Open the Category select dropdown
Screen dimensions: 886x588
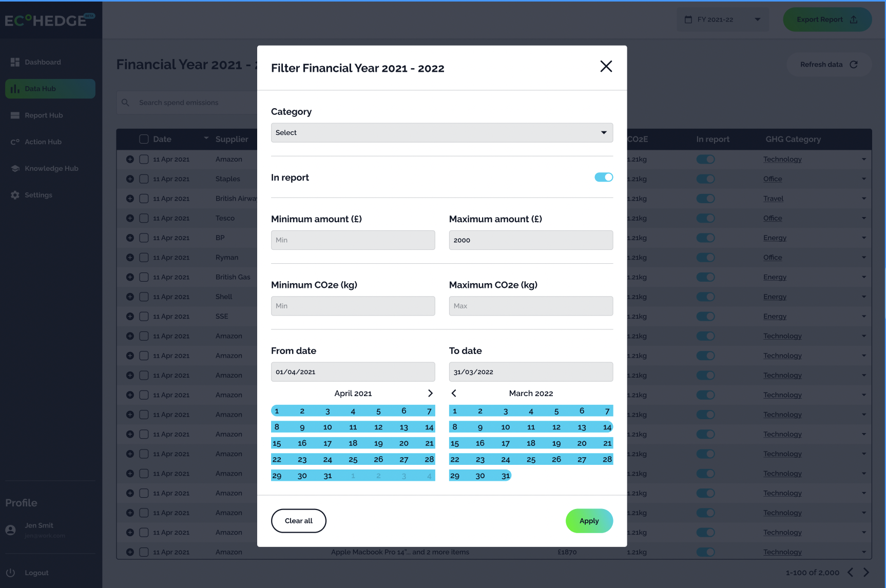tap(441, 132)
